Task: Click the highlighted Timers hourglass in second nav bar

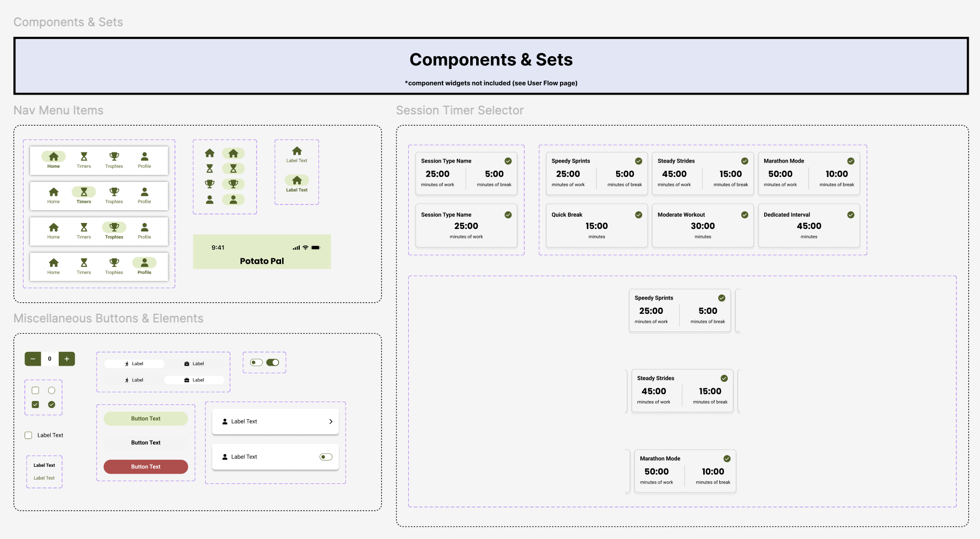Action: pos(84,192)
